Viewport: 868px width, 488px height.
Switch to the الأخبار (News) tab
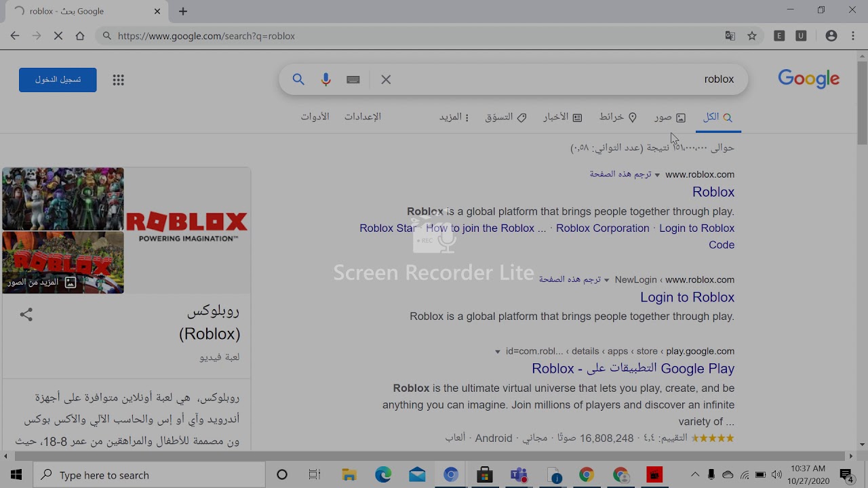pos(562,117)
